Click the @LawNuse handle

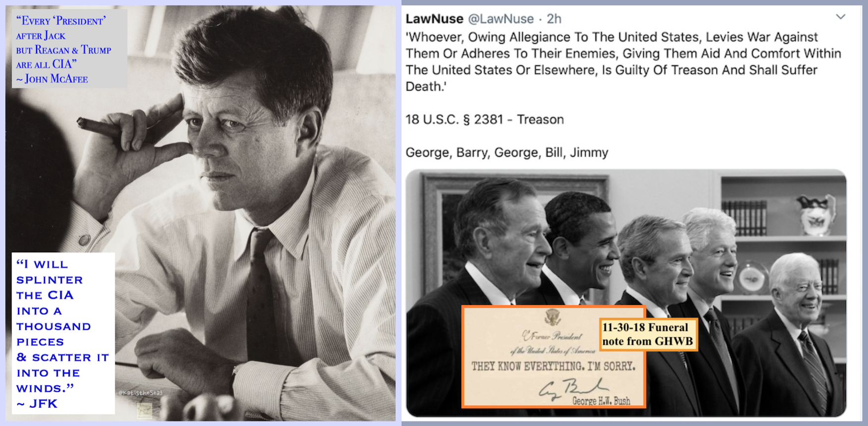(x=501, y=19)
